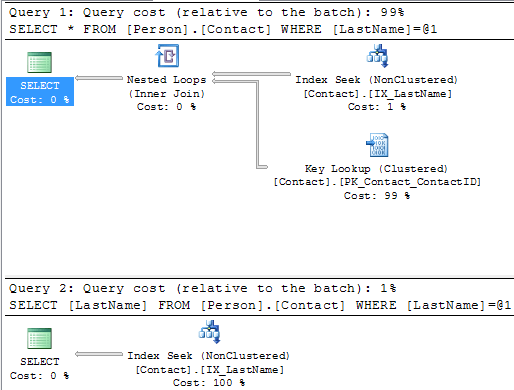Click the Query 2 SELECT Cost 0% label
The width and height of the screenshot is (514, 390).
click(x=40, y=369)
